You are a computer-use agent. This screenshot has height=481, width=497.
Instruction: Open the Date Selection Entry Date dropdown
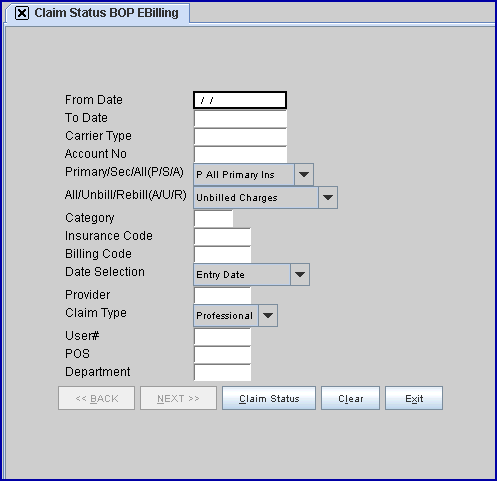tap(252, 274)
